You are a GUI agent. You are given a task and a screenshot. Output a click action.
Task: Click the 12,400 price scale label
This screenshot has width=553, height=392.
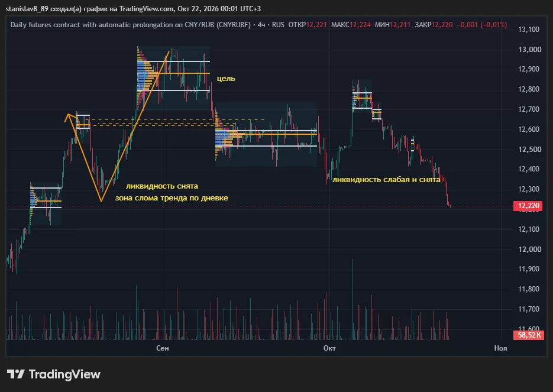(x=529, y=169)
